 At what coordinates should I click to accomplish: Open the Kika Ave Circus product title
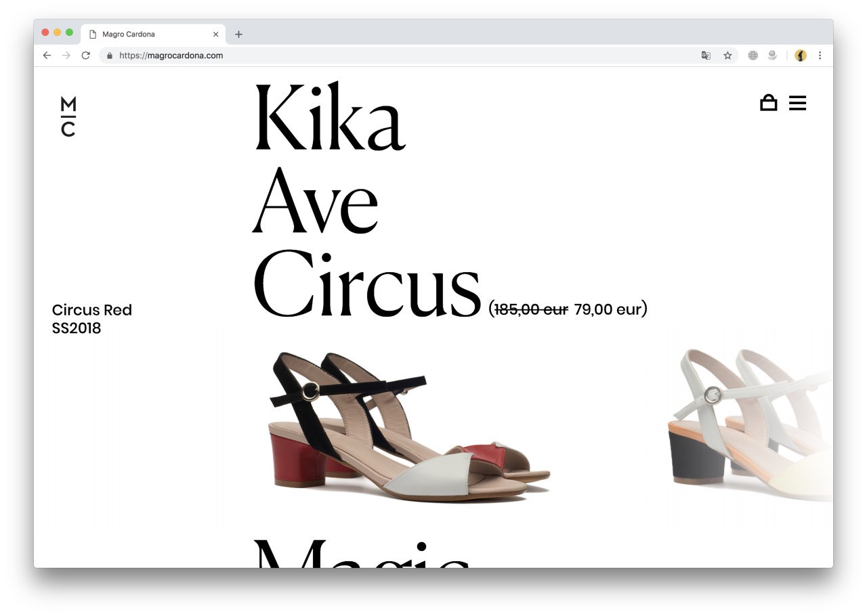pyautogui.click(x=366, y=200)
